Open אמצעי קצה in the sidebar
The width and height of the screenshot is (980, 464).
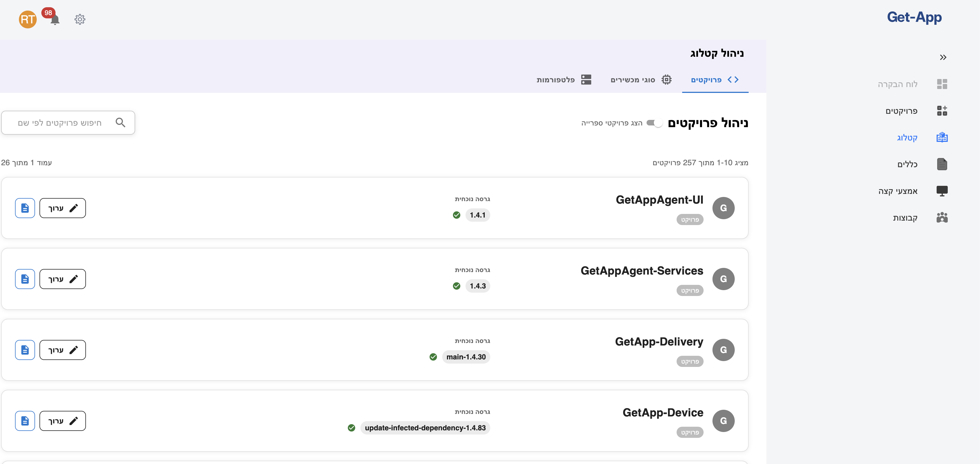point(898,191)
